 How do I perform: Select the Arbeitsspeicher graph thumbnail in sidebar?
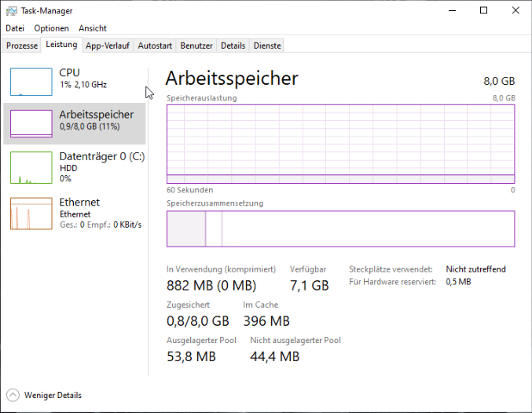[31, 123]
